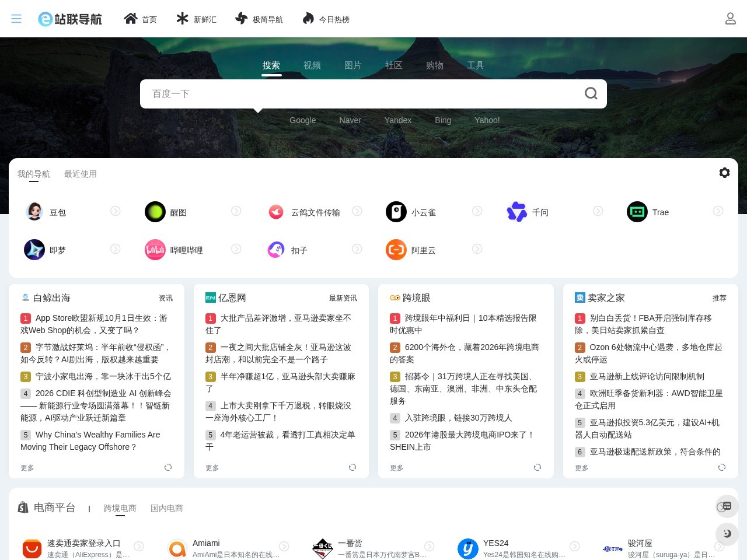Image resolution: width=747 pixels, height=560 pixels.
Task: Click arrow button next to 小云雀
Action: (x=477, y=211)
